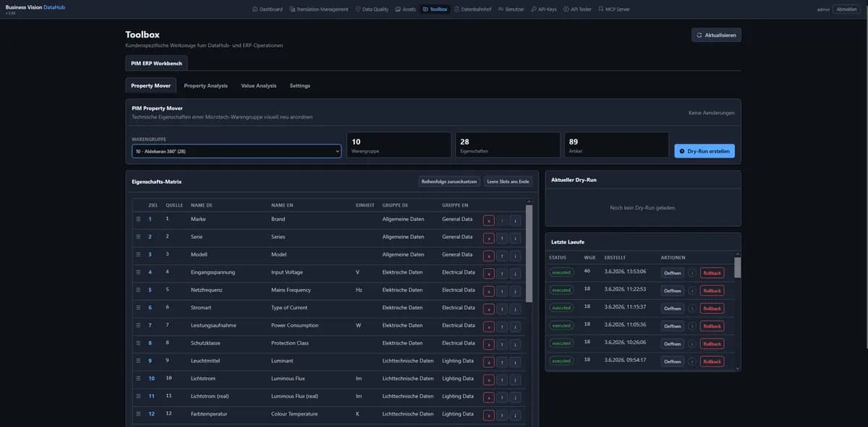868x427 pixels.
Task: Remove the Eingangsspannung property row
Action: click(489, 273)
